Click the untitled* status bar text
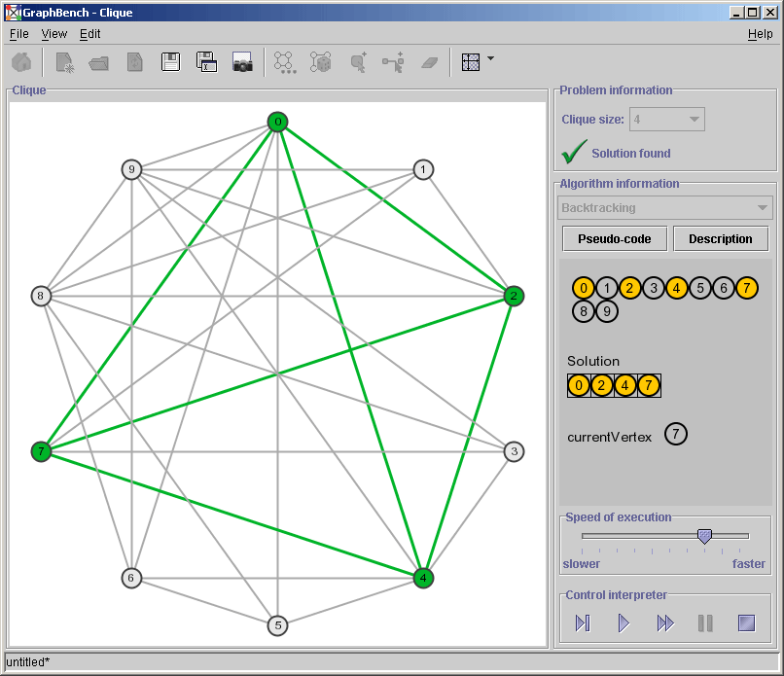784x676 pixels. 28,662
